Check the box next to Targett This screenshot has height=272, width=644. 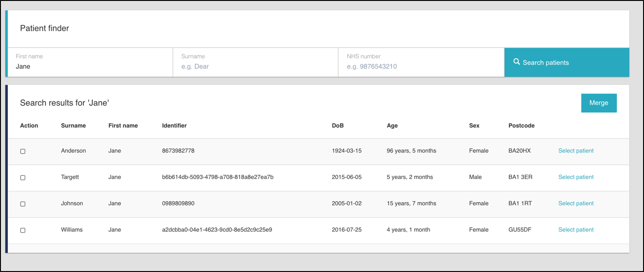pos(23,178)
